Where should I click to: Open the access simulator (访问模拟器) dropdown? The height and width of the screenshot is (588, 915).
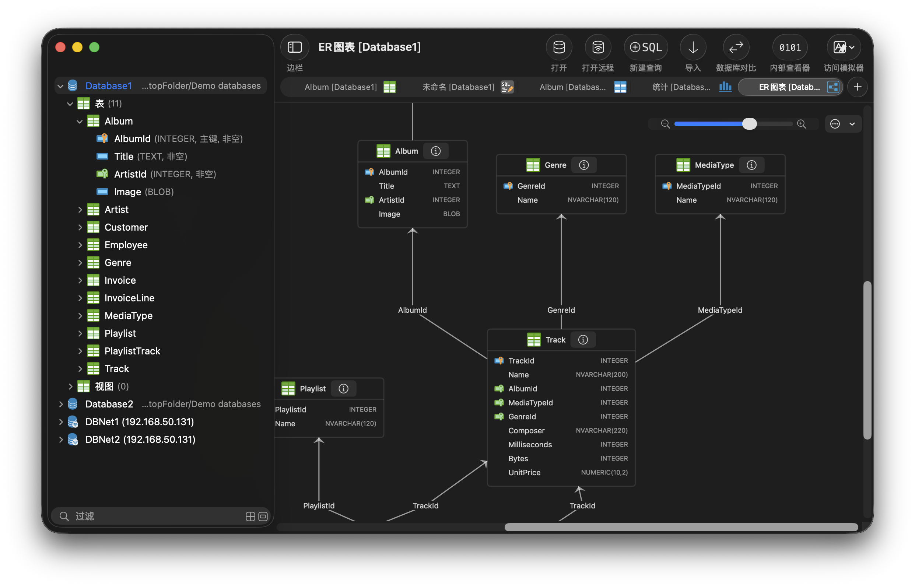[x=843, y=48]
